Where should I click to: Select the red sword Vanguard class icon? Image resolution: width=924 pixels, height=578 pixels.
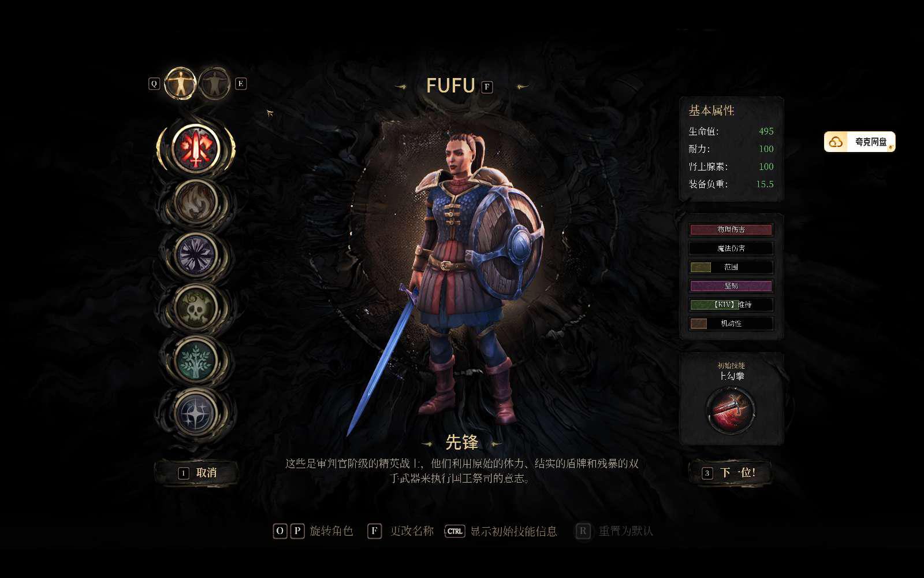[196, 147]
